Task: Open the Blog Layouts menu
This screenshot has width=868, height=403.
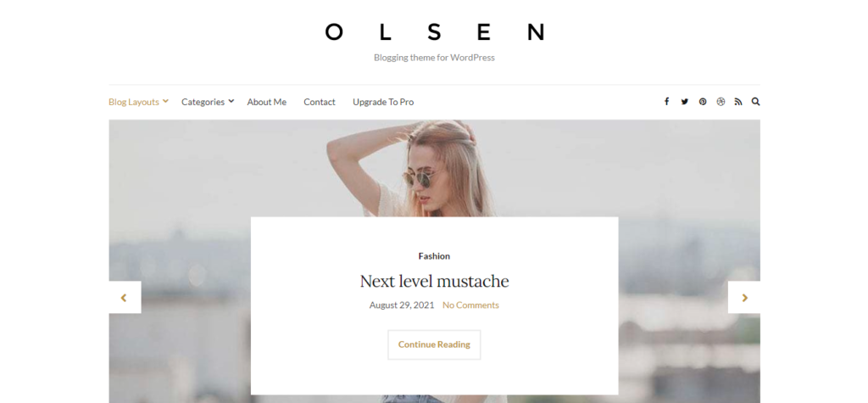Action: pyautogui.click(x=133, y=102)
